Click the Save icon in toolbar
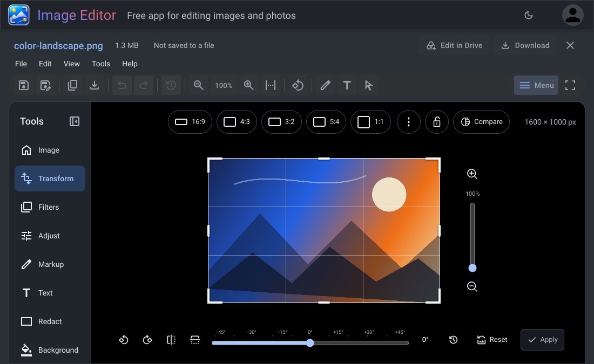Viewport: 594px width, 364px height. (24, 85)
